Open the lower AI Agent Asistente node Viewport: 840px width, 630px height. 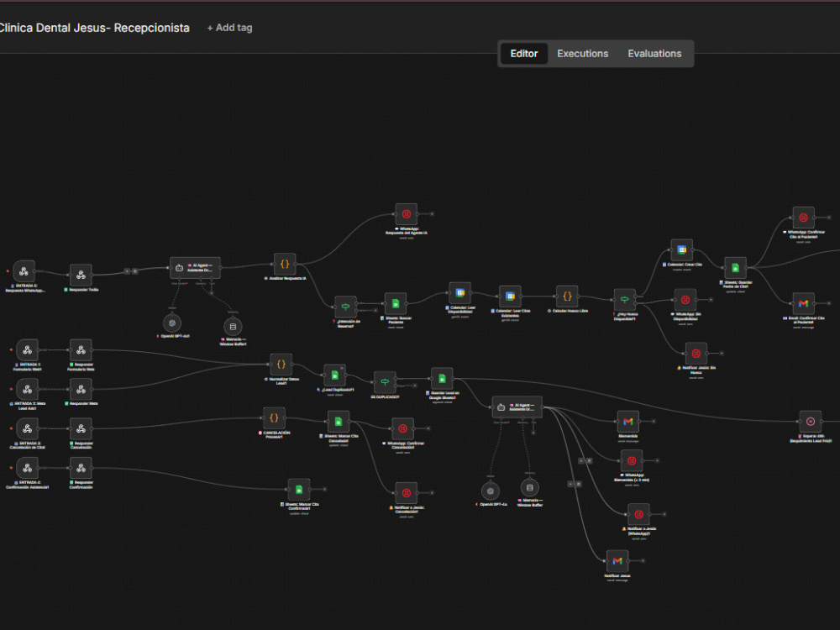pos(517,407)
